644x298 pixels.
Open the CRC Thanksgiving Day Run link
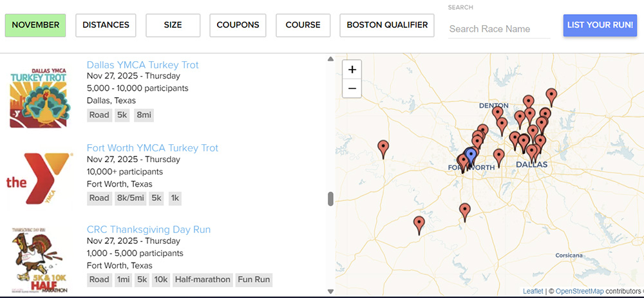pos(149,229)
